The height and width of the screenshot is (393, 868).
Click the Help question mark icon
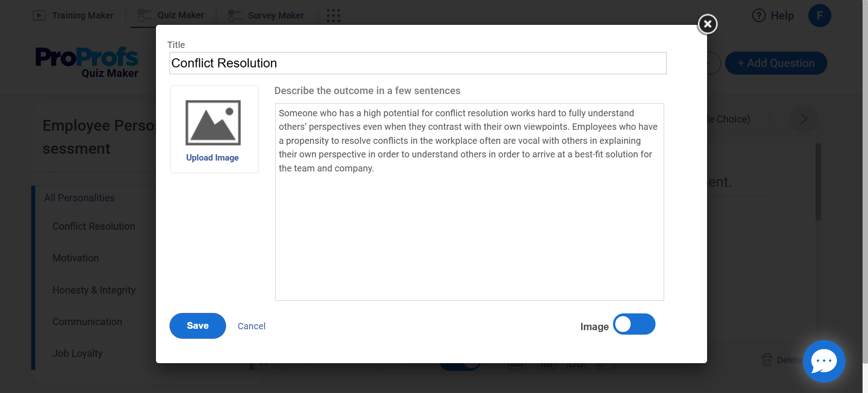[759, 15]
